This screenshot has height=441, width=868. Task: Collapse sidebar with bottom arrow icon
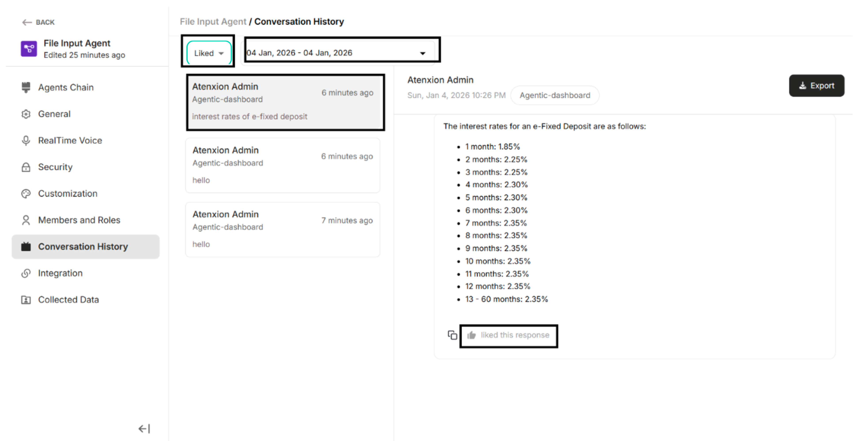pyautogui.click(x=144, y=428)
